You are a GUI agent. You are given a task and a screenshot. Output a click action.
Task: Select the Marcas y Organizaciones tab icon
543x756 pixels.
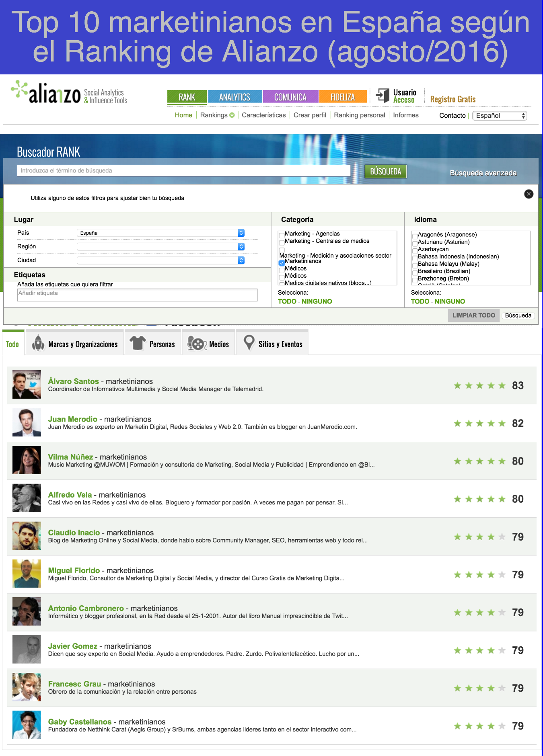[x=38, y=343]
